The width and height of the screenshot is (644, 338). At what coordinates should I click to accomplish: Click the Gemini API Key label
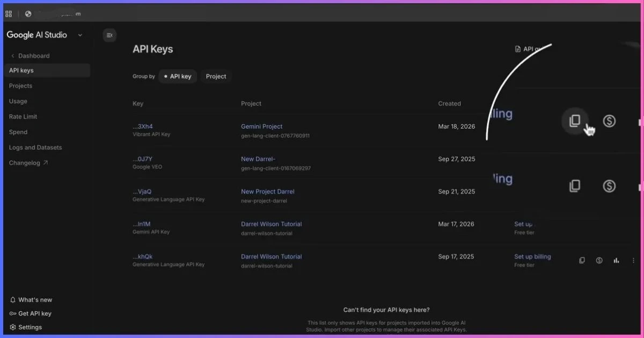coord(151,232)
